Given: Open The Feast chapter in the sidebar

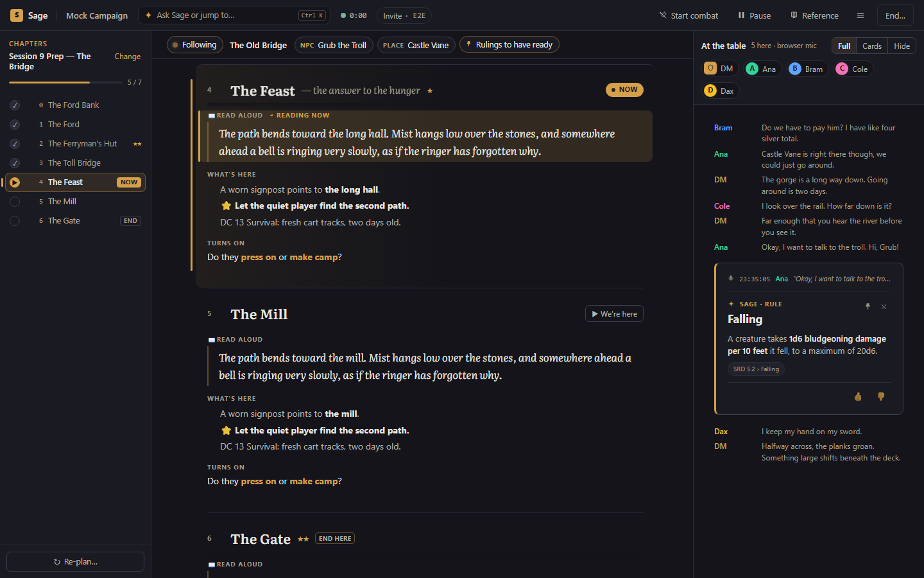Looking at the screenshot, I should [76, 182].
